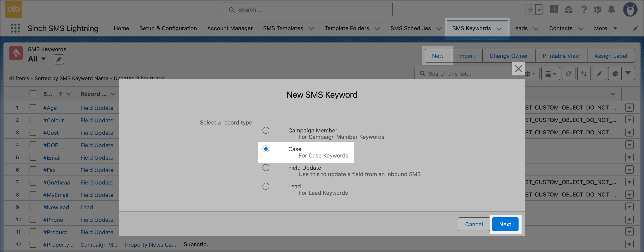Screen dimensions: 644x252
Task: Open the Notifications bell icon
Action: tap(611, 10)
